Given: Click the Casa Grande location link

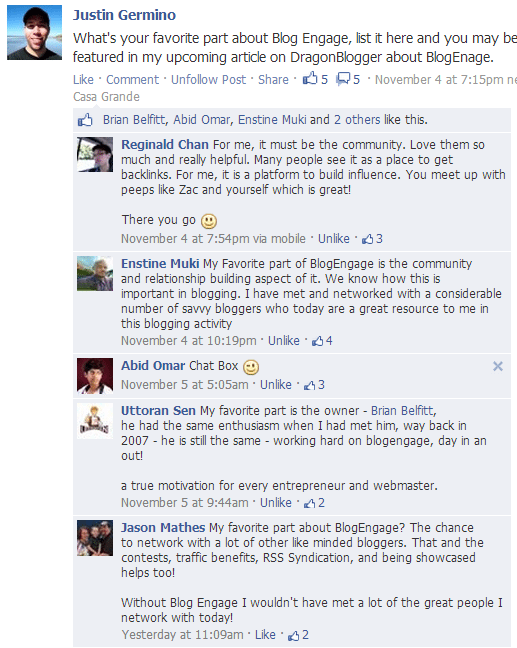Looking at the screenshot, I should point(106,97).
